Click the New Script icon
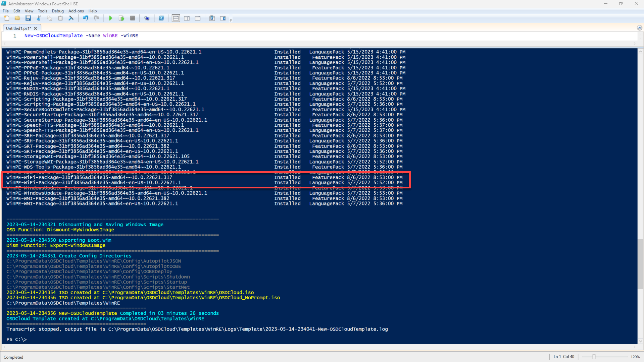644x362 pixels. [6, 18]
